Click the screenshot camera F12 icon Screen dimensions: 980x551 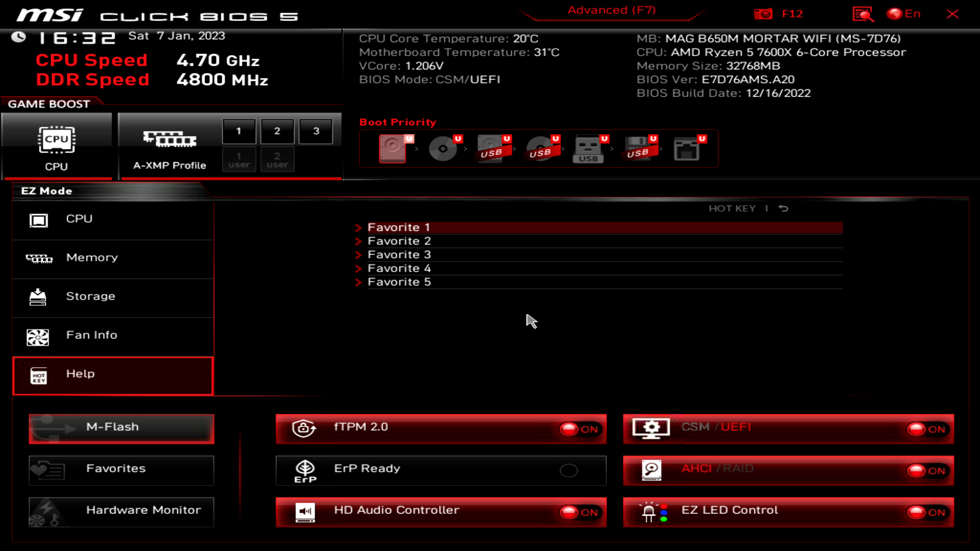click(763, 14)
